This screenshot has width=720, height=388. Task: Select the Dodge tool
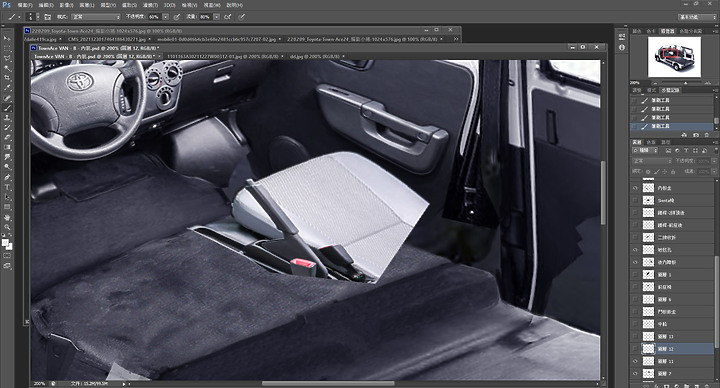pos(7,167)
